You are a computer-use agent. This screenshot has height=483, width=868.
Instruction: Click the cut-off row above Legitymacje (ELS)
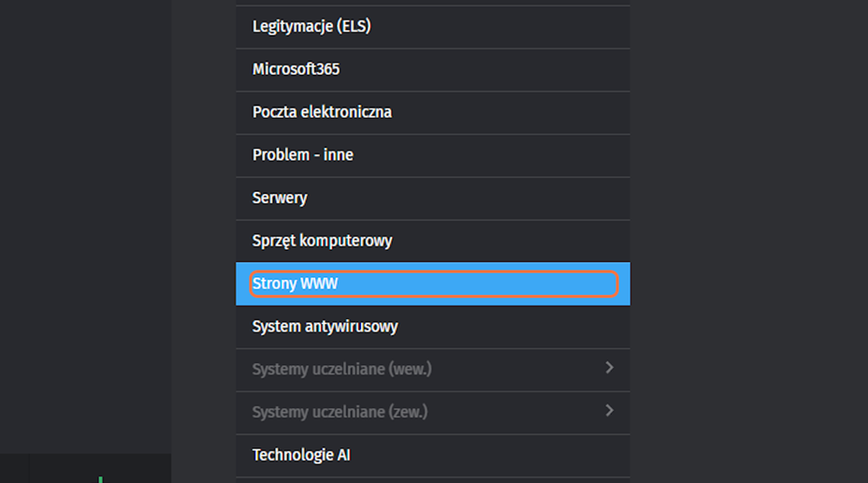(432, 3)
